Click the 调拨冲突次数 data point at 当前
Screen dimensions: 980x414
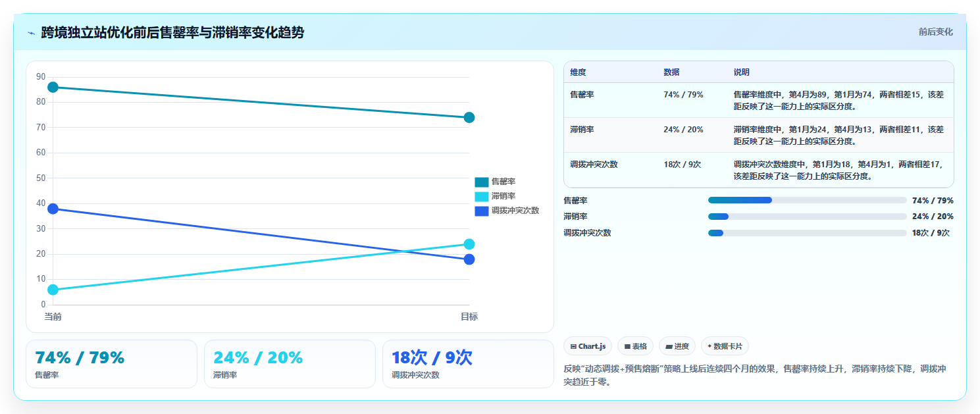tap(53, 209)
